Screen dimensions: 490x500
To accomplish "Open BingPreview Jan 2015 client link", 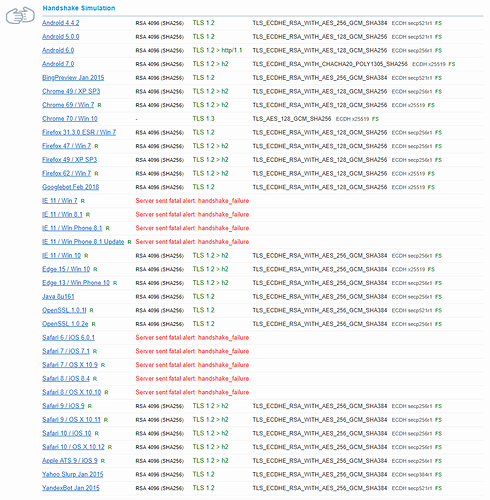I will pos(73,78).
